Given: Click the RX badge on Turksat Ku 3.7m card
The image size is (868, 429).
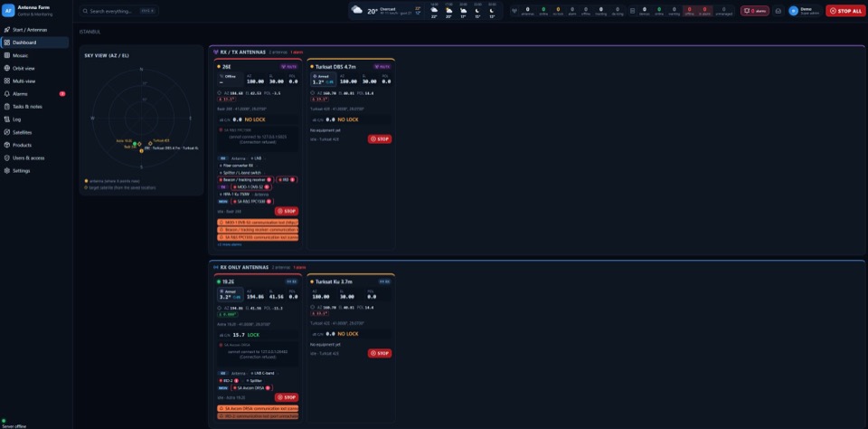Looking at the screenshot, I should 385,281.
